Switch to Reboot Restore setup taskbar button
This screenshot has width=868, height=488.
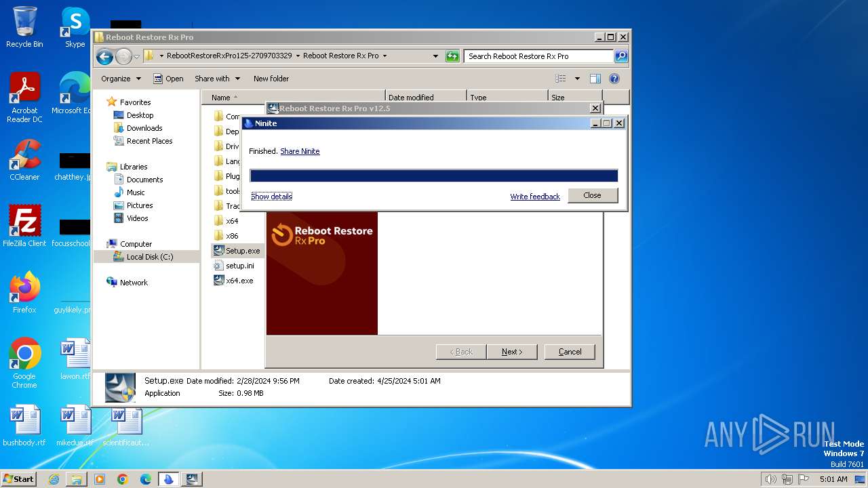192,479
